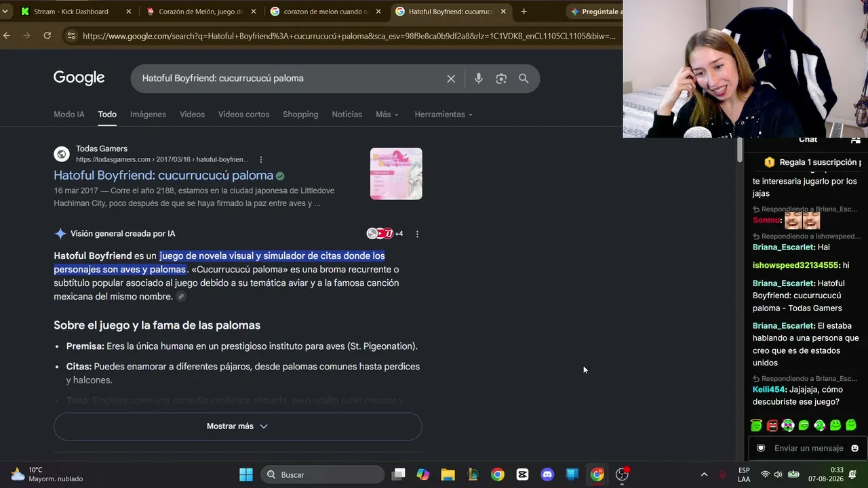Close the Hatoful Boyfriend browser tab
868x488 pixels.
(503, 12)
